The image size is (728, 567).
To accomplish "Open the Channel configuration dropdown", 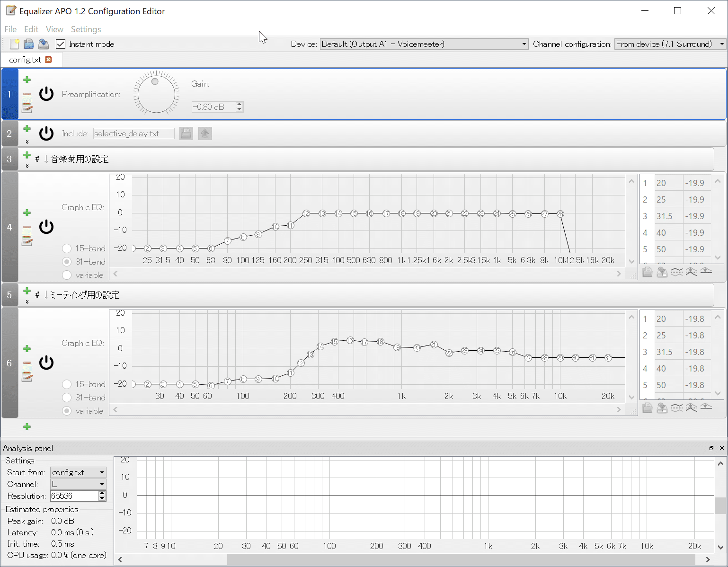I will (670, 44).
